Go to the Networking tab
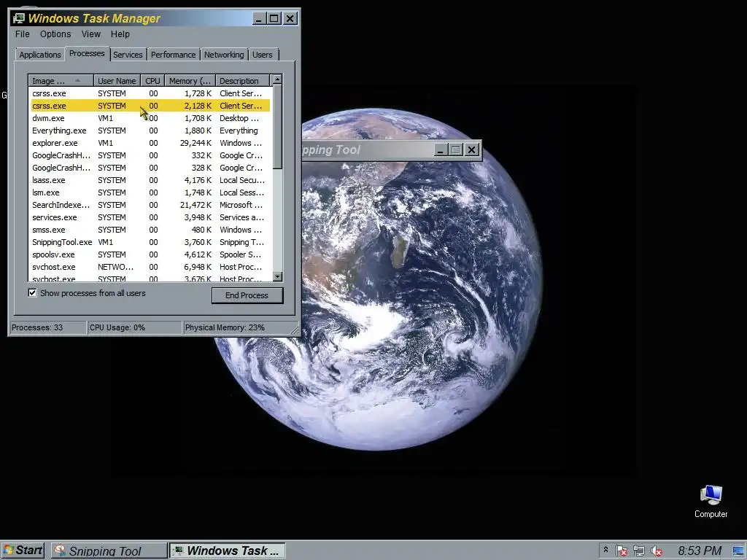Screen dimensions: 747x560 [x=224, y=55]
